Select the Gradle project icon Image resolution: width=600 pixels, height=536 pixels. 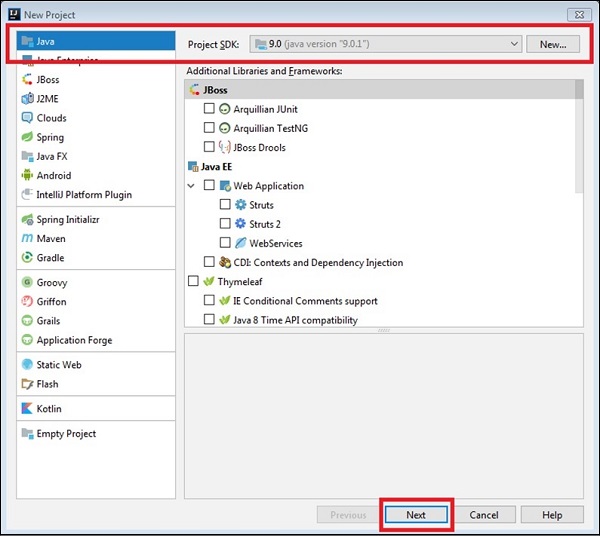[27, 258]
